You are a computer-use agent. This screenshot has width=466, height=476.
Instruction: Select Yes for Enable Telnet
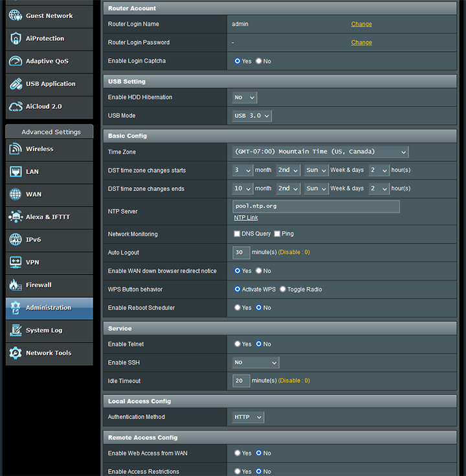(238, 344)
